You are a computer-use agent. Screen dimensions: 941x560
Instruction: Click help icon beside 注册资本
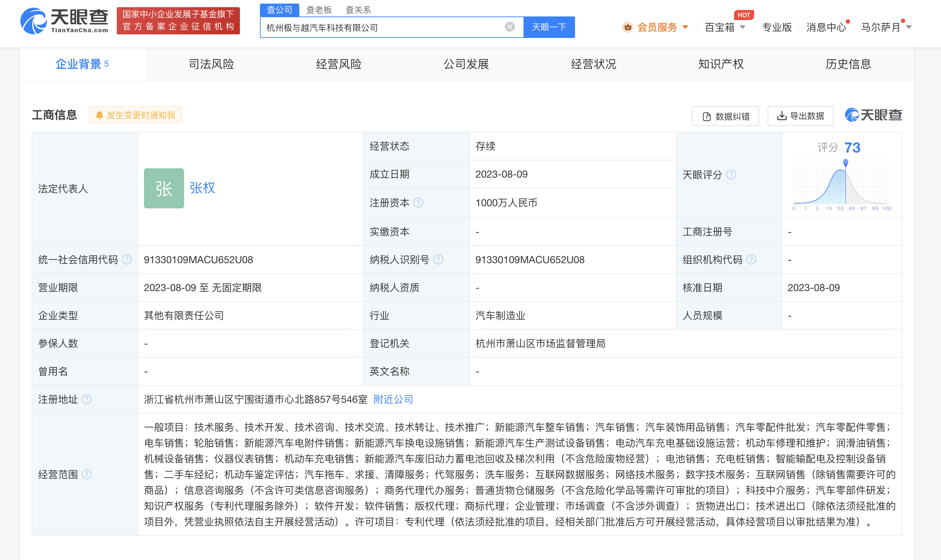(418, 203)
